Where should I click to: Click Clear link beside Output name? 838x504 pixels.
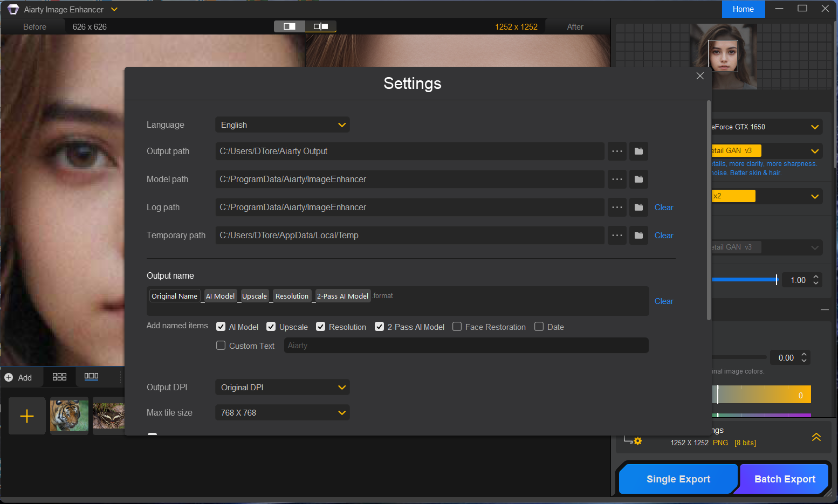click(664, 301)
